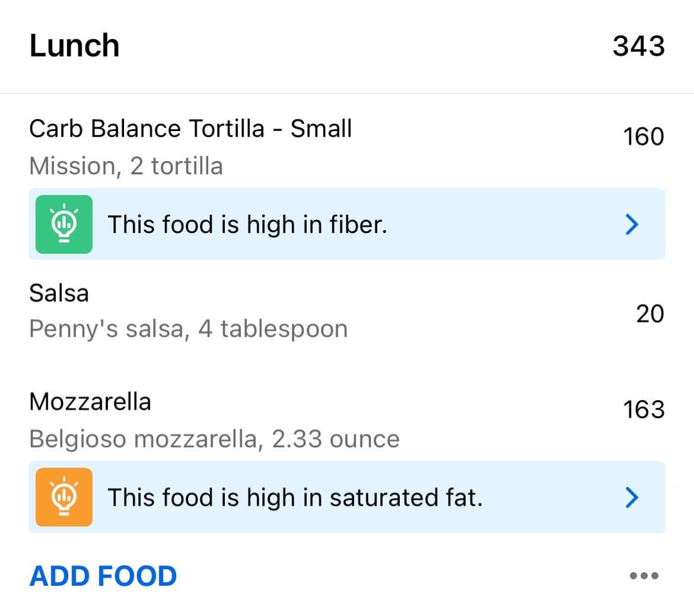Image resolution: width=694 pixels, height=616 pixels.
Task: Click the ADD FOOD link
Action: tap(103, 576)
